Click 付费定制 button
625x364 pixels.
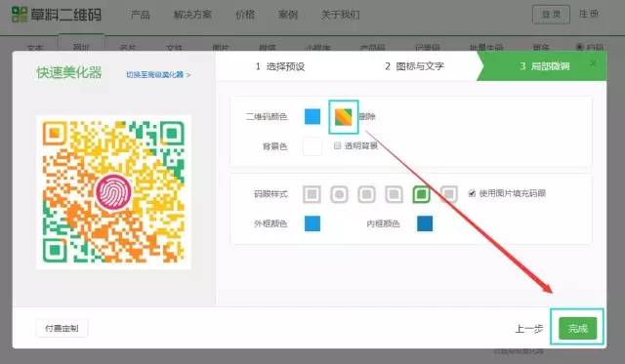point(62,329)
